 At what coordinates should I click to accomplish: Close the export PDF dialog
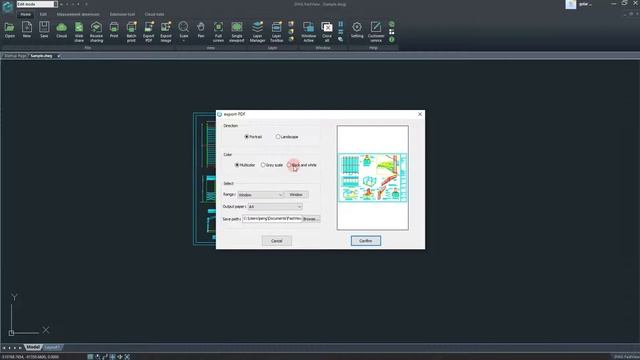click(x=420, y=114)
